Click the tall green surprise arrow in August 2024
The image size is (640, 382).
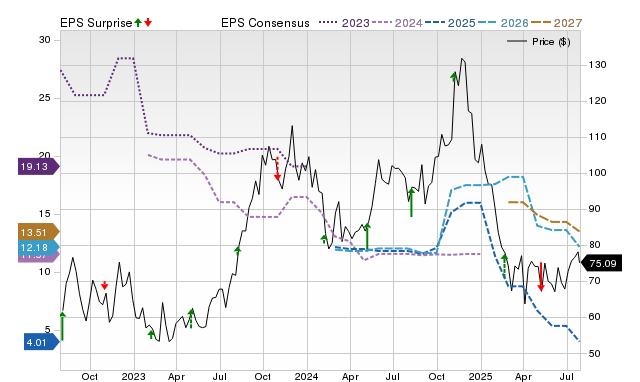pos(411,203)
